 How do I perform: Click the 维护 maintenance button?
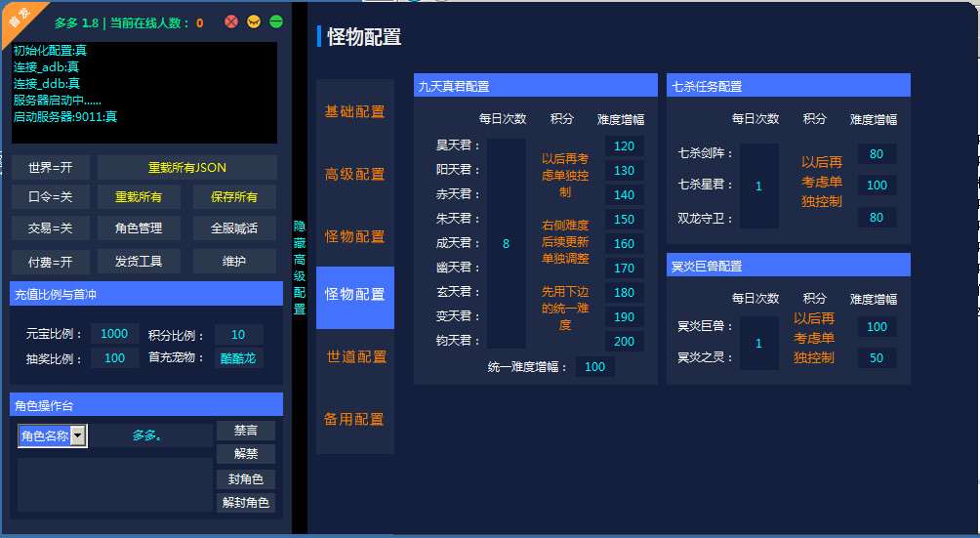(x=234, y=262)
